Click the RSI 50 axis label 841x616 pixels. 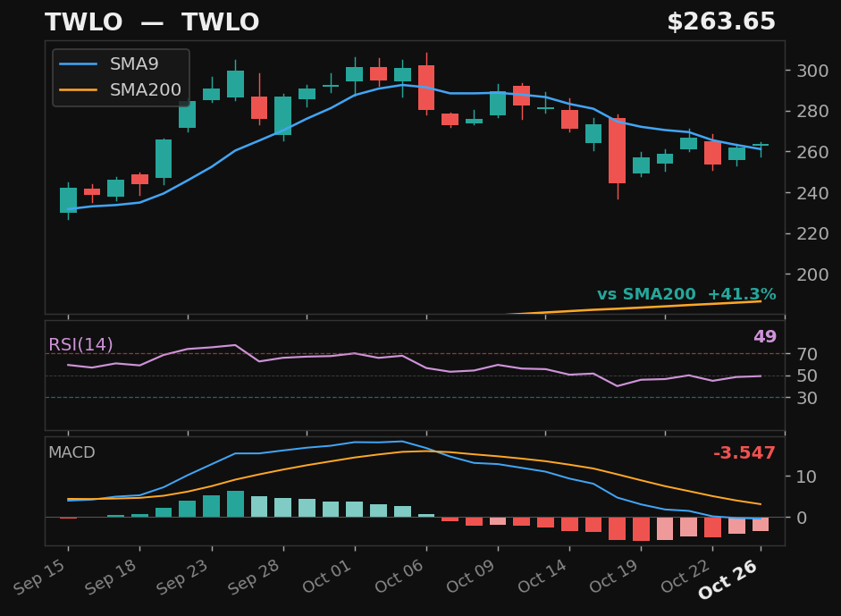807,376
